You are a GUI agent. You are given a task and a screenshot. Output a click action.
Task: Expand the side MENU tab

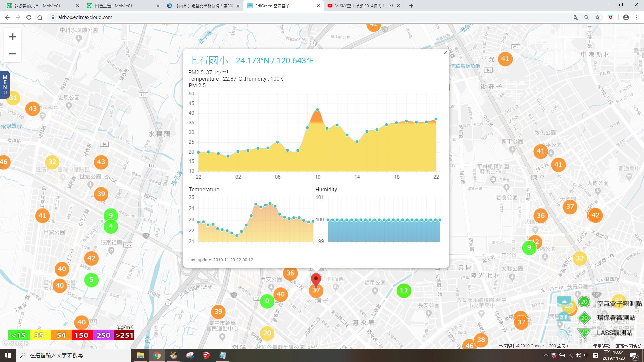coord(5,85)
